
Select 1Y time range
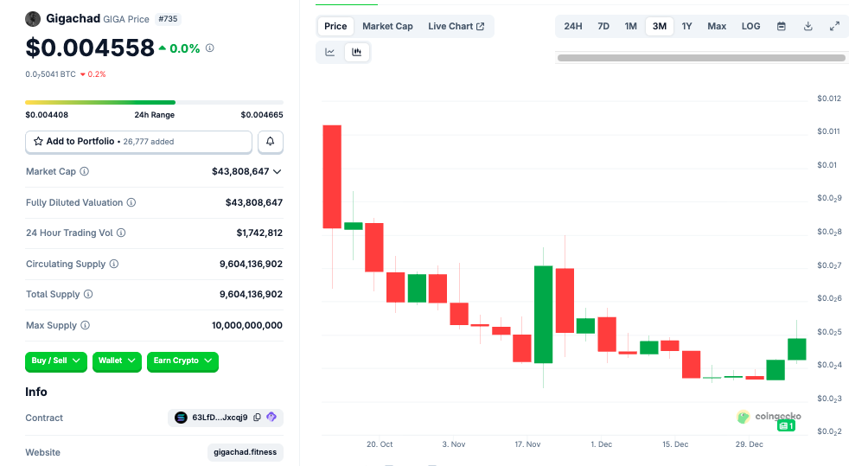(686, 26)
